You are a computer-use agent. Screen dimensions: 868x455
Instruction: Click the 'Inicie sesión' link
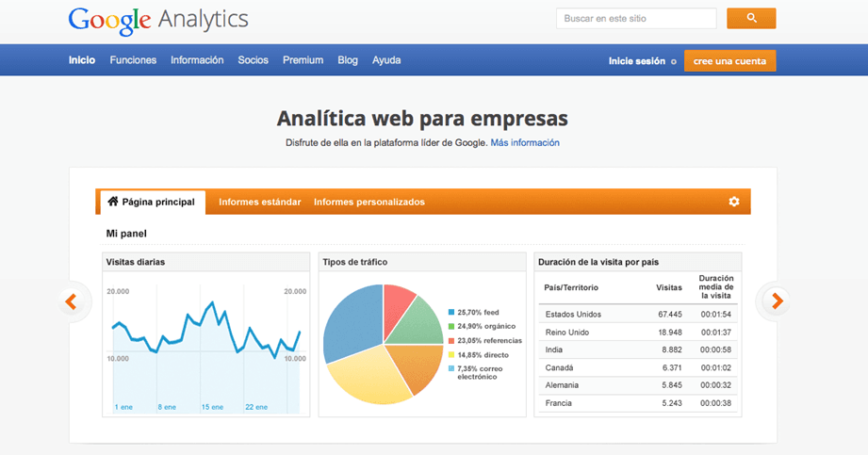pyautogui.click(x=636, y=61)
